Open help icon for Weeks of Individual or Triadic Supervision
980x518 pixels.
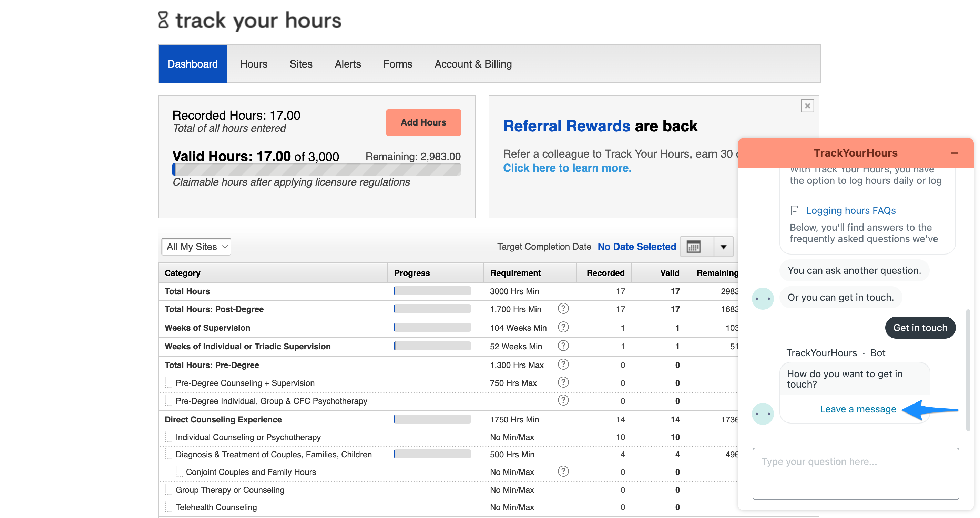(563, 346)
